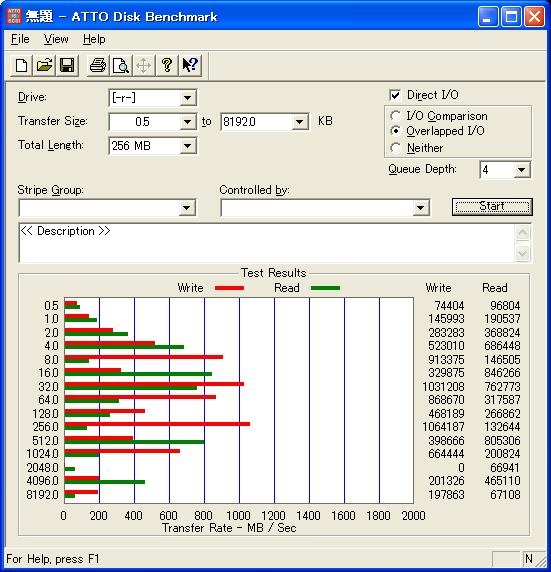Click inside the Description text field
Viewport: 551px width, 572px height.
266,243
